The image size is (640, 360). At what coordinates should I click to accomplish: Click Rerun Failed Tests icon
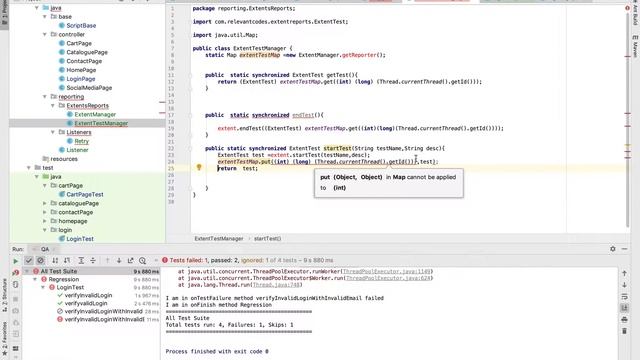point(16,273)
